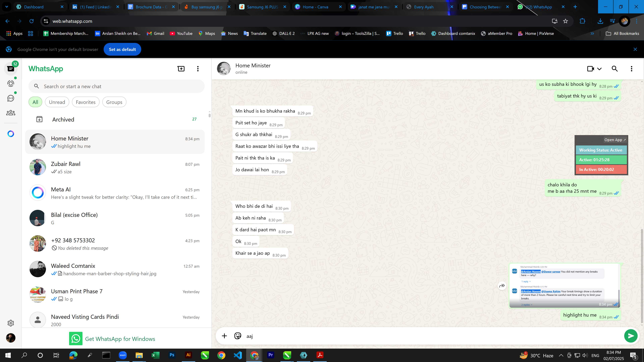
Task: Open a new browser tab
Action: pyautogui.click(x=575, y=7)
